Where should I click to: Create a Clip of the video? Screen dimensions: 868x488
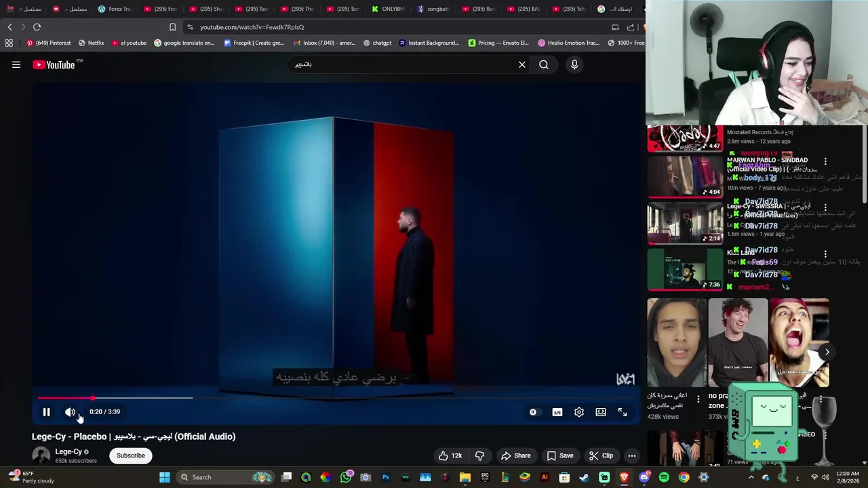pyautogui.click(x=601, y=455)
